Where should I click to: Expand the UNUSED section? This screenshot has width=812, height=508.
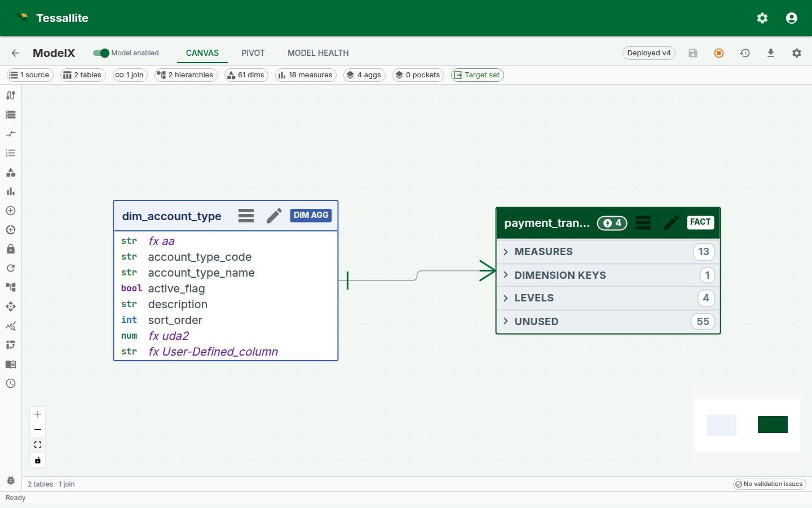608,322
